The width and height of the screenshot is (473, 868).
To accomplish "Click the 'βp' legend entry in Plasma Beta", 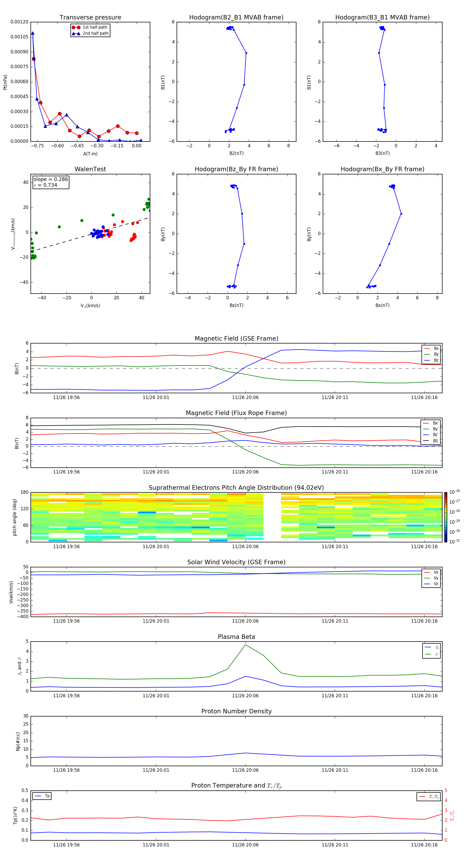I will [431, 647].
